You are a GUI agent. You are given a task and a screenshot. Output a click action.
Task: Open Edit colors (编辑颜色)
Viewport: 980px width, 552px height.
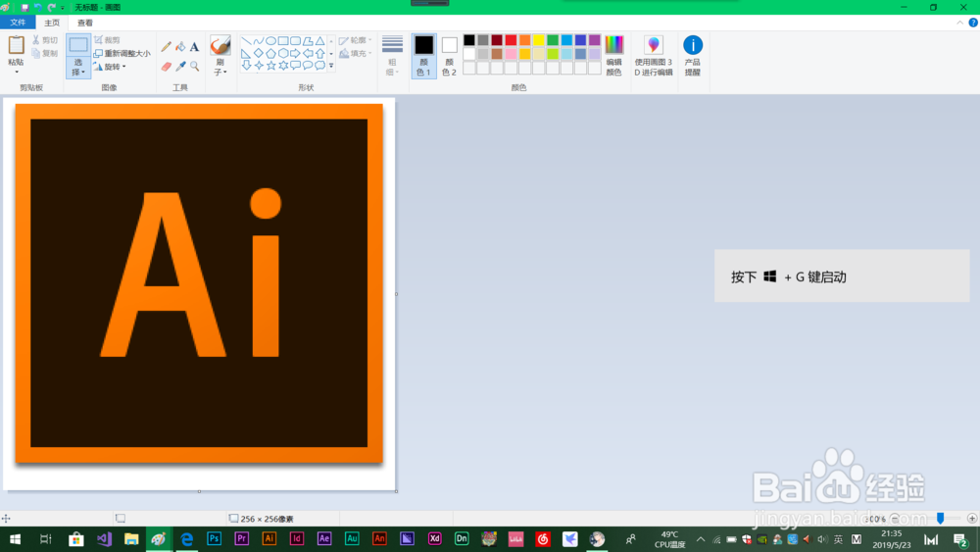click(613, 56)
